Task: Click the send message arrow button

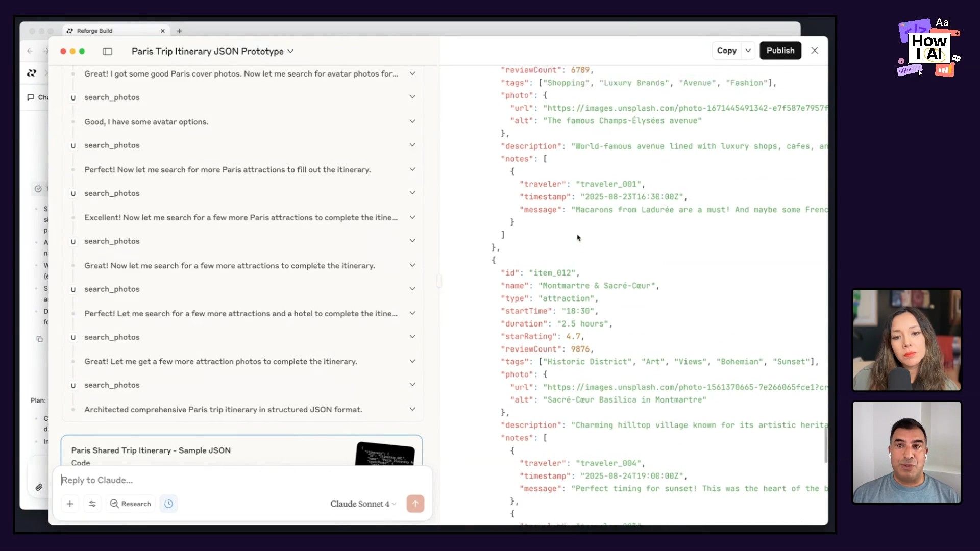Action: coord(415,504)
